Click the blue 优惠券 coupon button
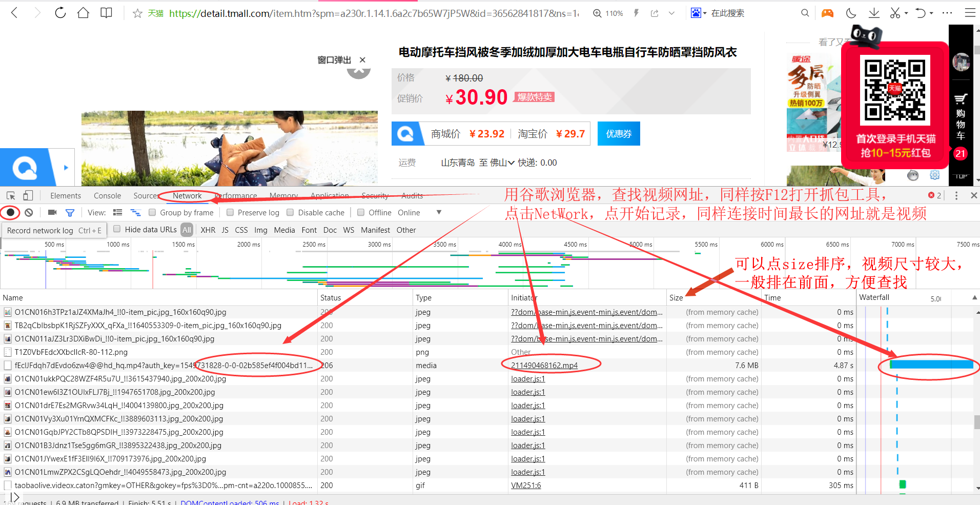This screenshot has width=980, height=505. (619, 134)
